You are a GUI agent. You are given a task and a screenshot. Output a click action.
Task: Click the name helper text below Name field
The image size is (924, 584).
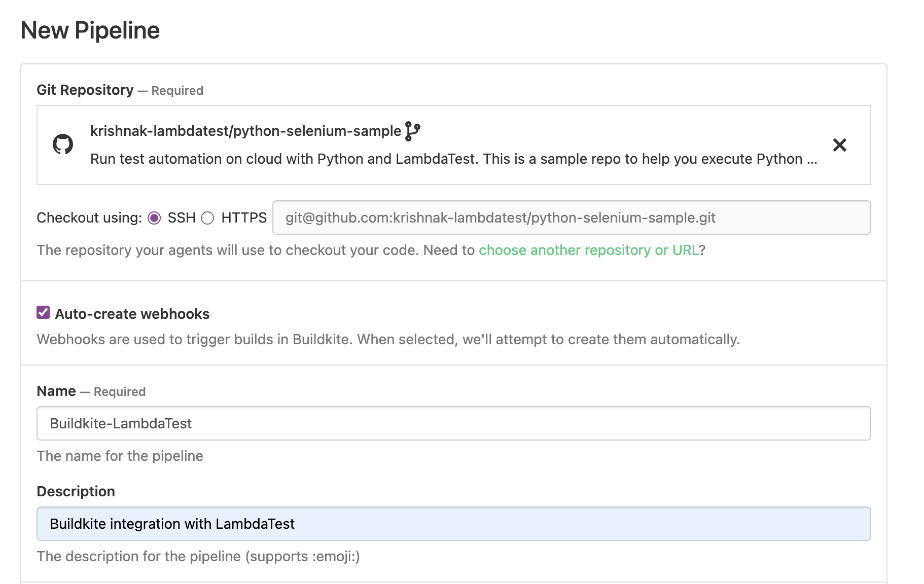(120, 455)
